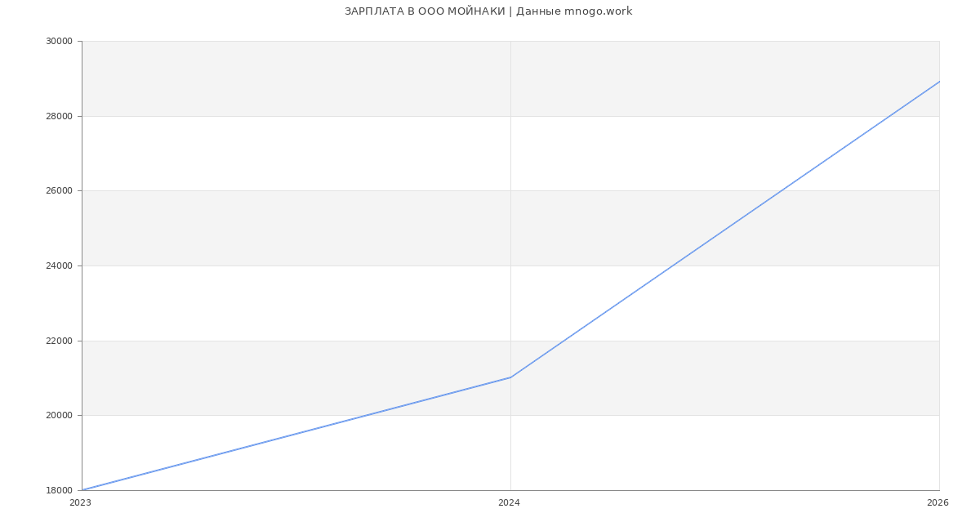Click the line where it crosses 20000

pyautogui.click(x=367, y=415)
